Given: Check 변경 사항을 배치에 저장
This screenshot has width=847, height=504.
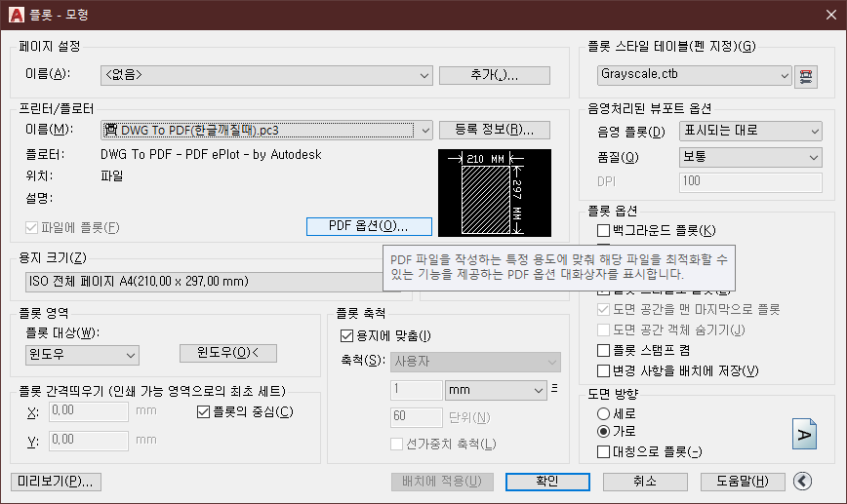Looking at the screenshot, I should click(x=603, y=371).
